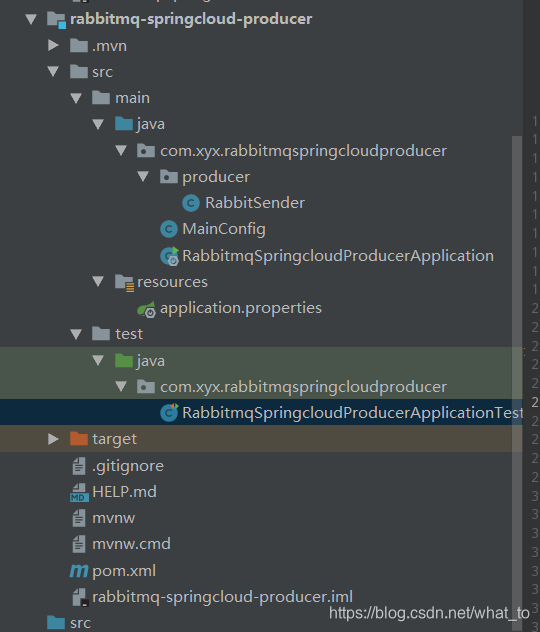Click the package icon next to producer
This screenshot has height=632, width=540.
pos(169,177)
